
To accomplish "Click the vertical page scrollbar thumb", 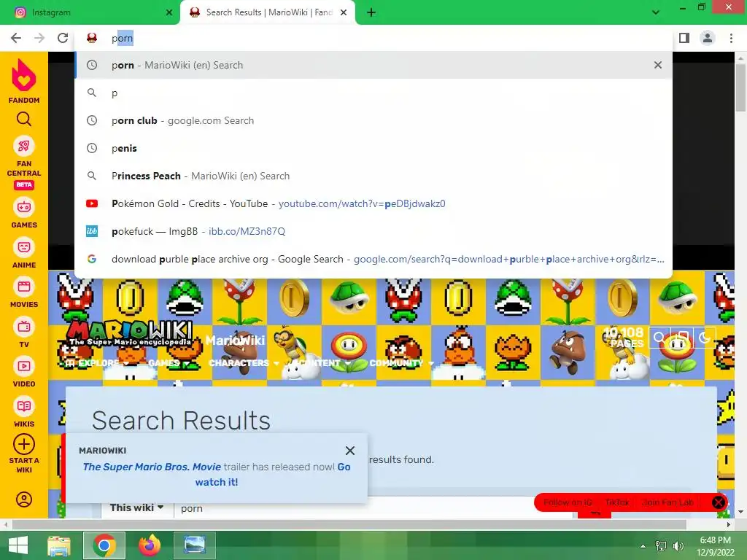I will (x=740, y=88).
